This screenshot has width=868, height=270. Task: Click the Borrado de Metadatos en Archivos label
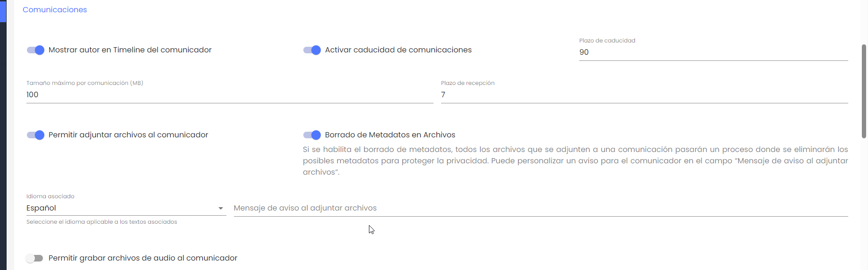click(x=390, y=135)
